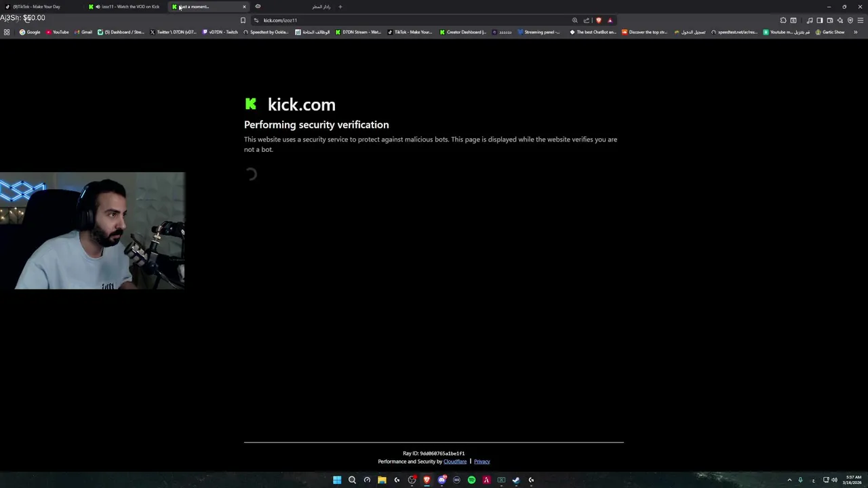This screenshot has width=868, height=488.
Task: Open the Creator Dashboard bookmark
Action: [x=463, y=32]
